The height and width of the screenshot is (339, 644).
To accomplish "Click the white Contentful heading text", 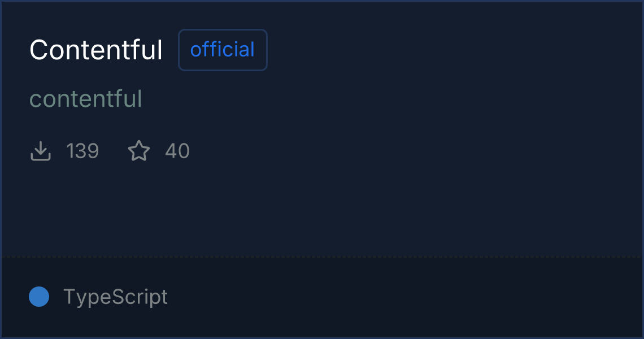I will (96, 50).
